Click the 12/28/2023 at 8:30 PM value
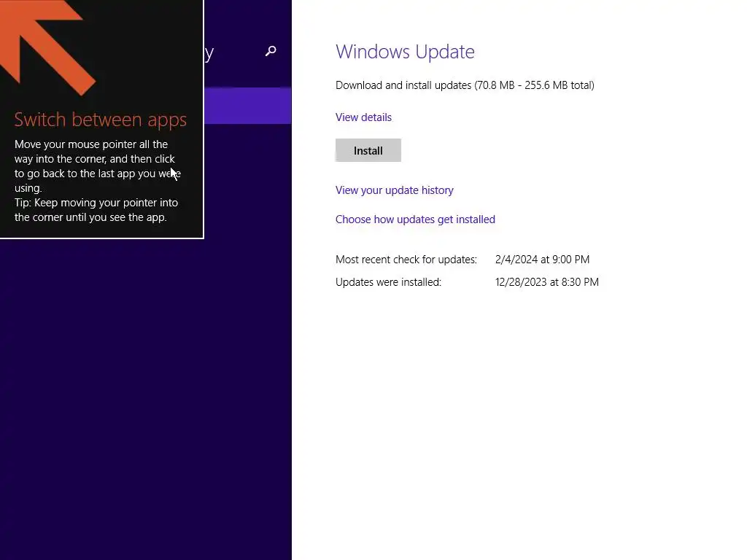This screenshot has width=747, height=560. point(547,282)
